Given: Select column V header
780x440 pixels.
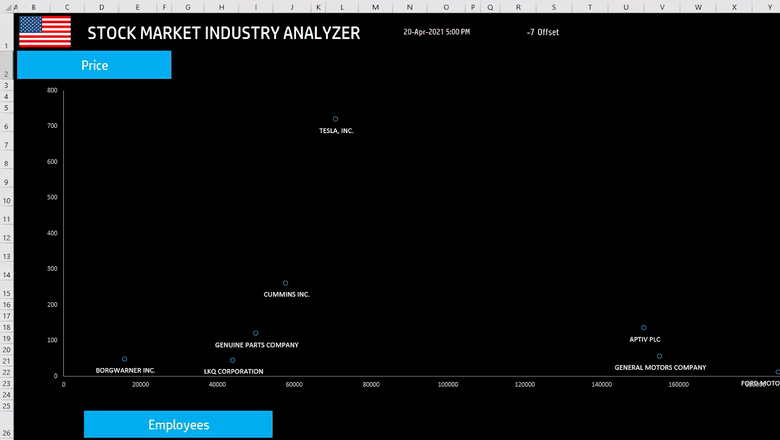Looking at the screenshot, I should tap(662, 7).
